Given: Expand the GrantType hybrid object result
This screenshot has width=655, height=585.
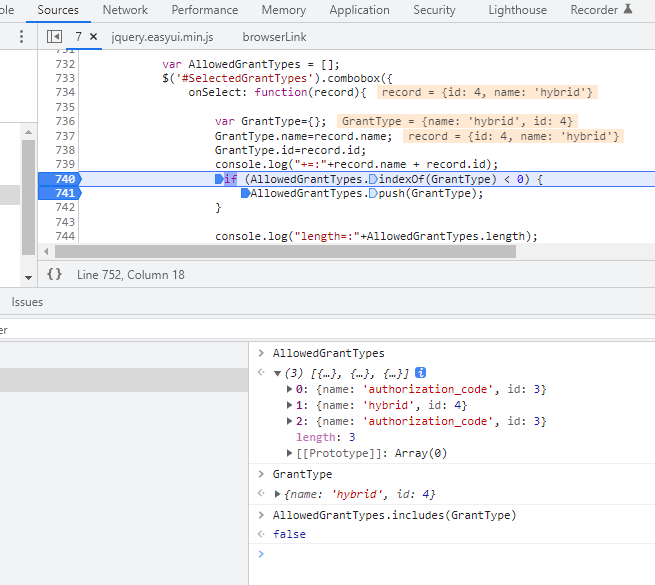Looking at the screenshot, I should [x=277, y=495].
